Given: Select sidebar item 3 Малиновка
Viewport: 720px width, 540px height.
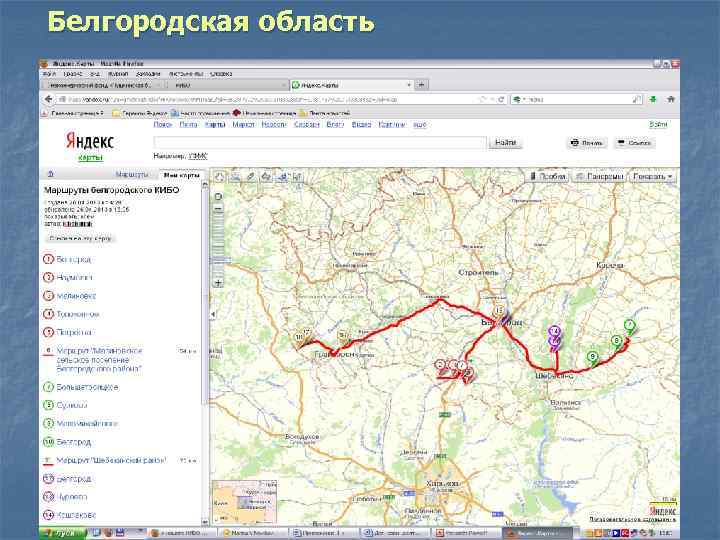Looking at the screenshot, I should [70, 296].
